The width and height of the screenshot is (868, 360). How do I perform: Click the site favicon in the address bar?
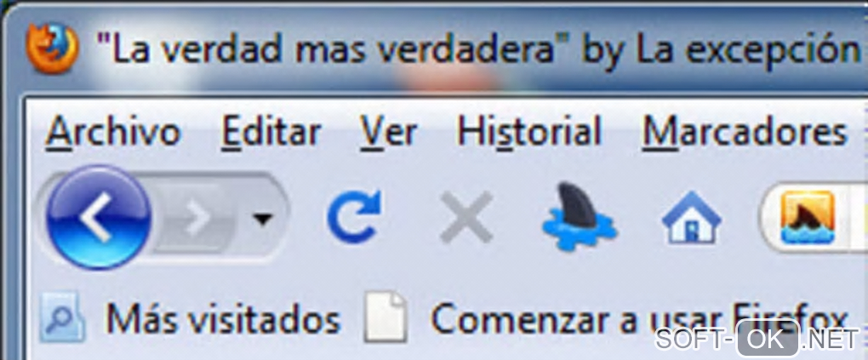tap(807, 216)
